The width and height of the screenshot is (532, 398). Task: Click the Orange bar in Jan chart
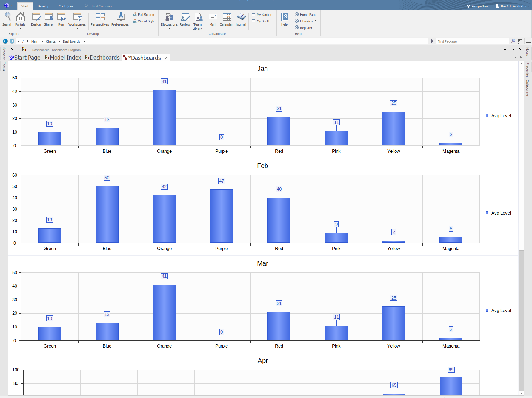coord(164,118)
